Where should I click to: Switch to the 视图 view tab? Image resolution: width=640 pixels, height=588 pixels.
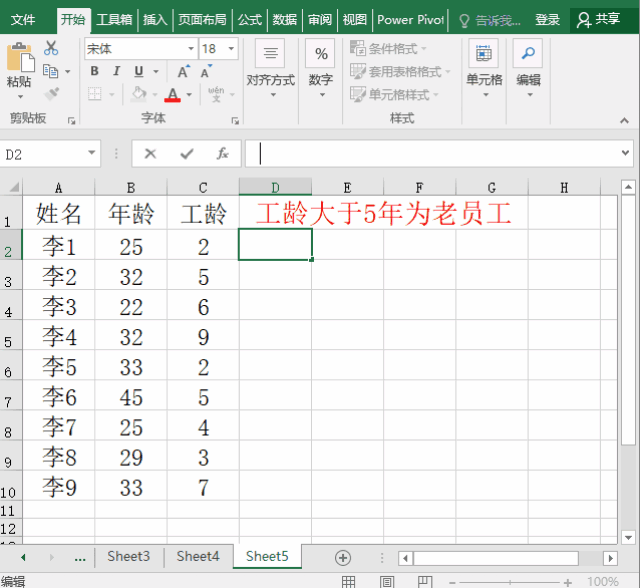355,20
